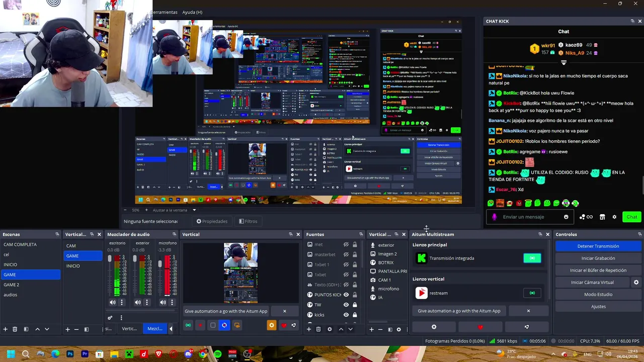
Task: Send message with green Chat button
Action: (x=632, y=217)
